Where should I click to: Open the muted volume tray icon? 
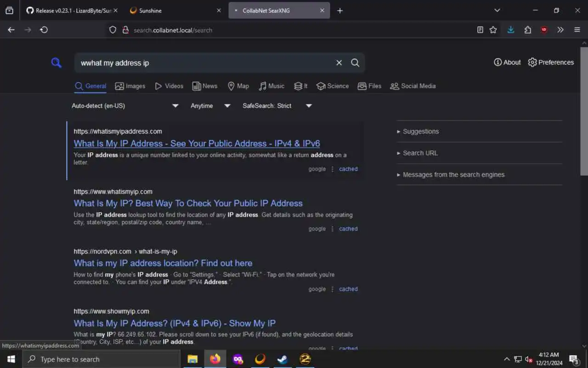coord(529,359)
